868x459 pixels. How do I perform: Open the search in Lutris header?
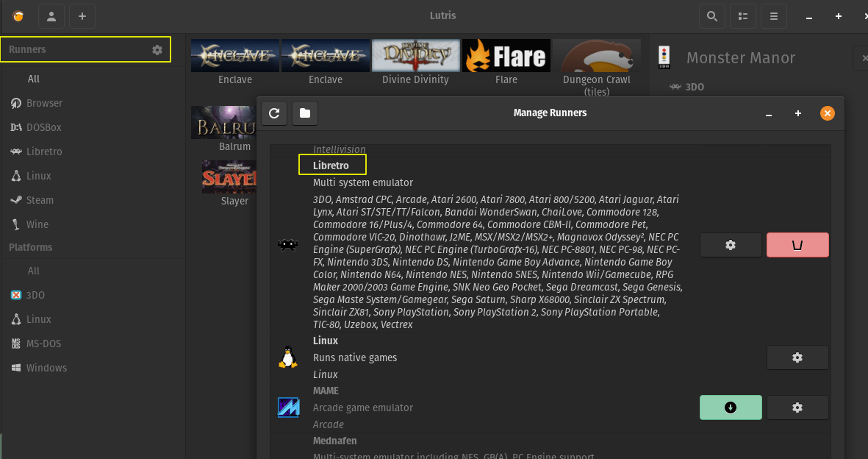pyautogui.click(x=711, y=16)
